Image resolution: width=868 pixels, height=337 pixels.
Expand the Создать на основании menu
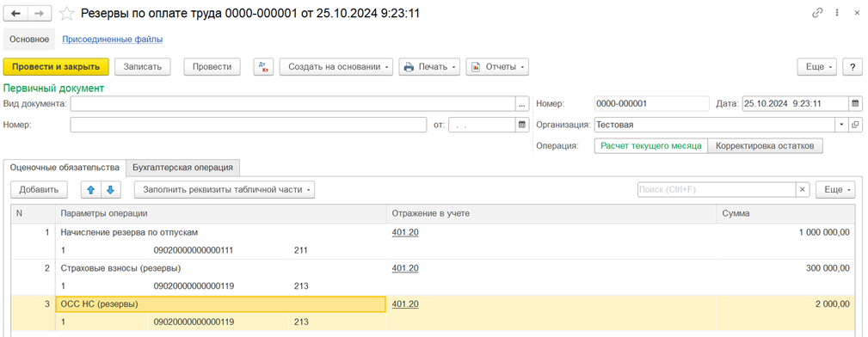[336, 67]
